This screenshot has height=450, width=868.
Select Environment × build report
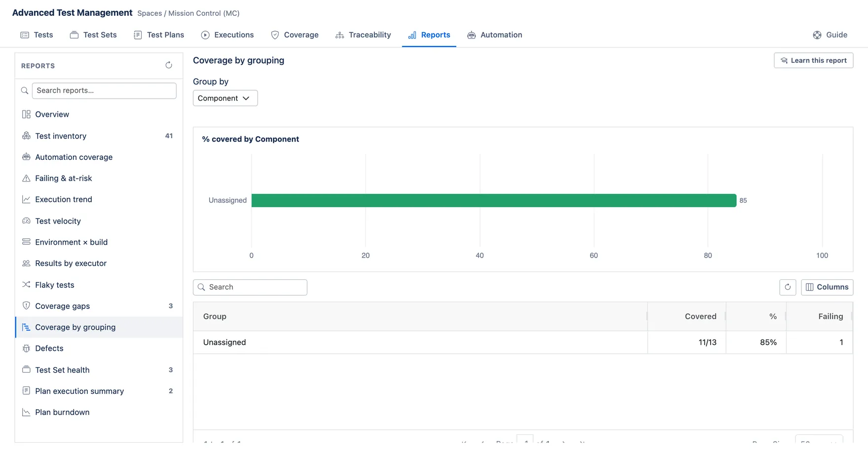click(x=99, y=242)
